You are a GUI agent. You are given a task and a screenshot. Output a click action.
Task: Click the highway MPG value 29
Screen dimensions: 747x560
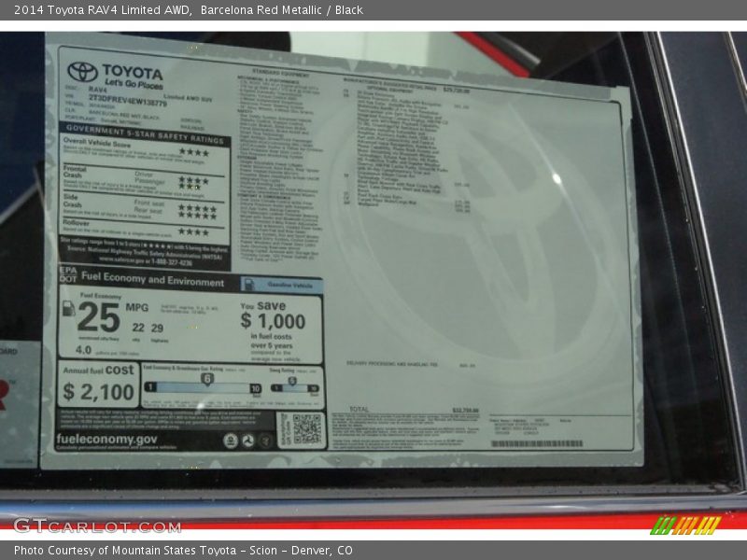[x=157, y=329]
